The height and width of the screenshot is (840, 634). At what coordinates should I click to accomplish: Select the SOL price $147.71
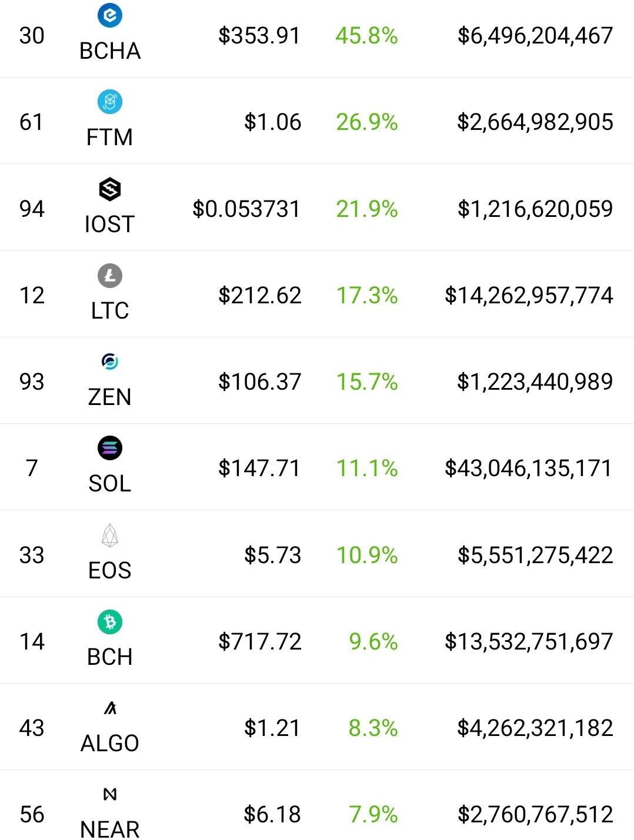coord(259,468)
